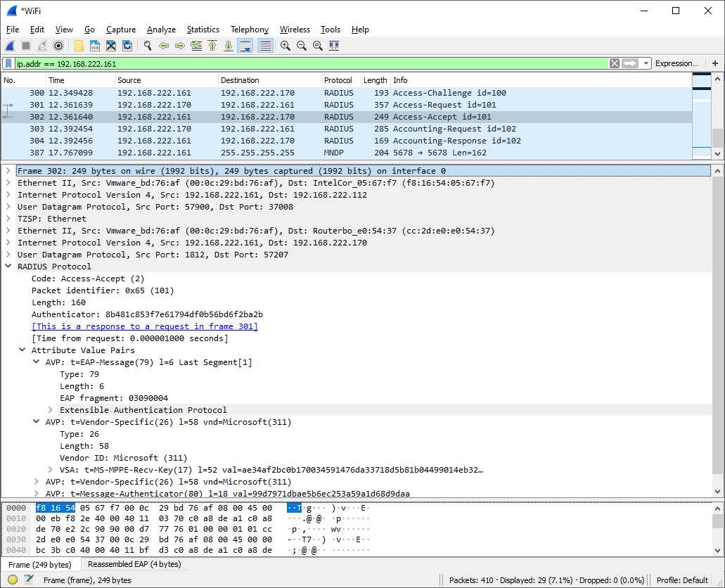This screenshot has height=588, width=725.
Task: Click the ip.addr display filter field
Action: pos(311,63)
